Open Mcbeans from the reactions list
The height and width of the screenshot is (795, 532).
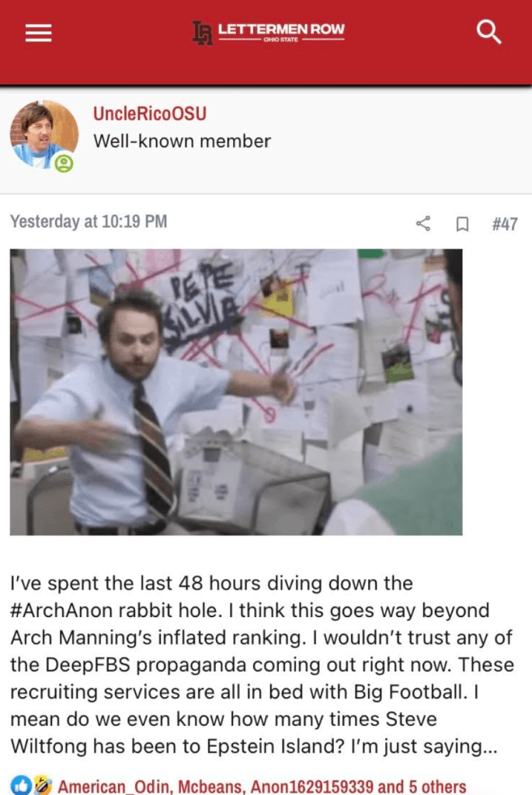(x=211, y=786)
